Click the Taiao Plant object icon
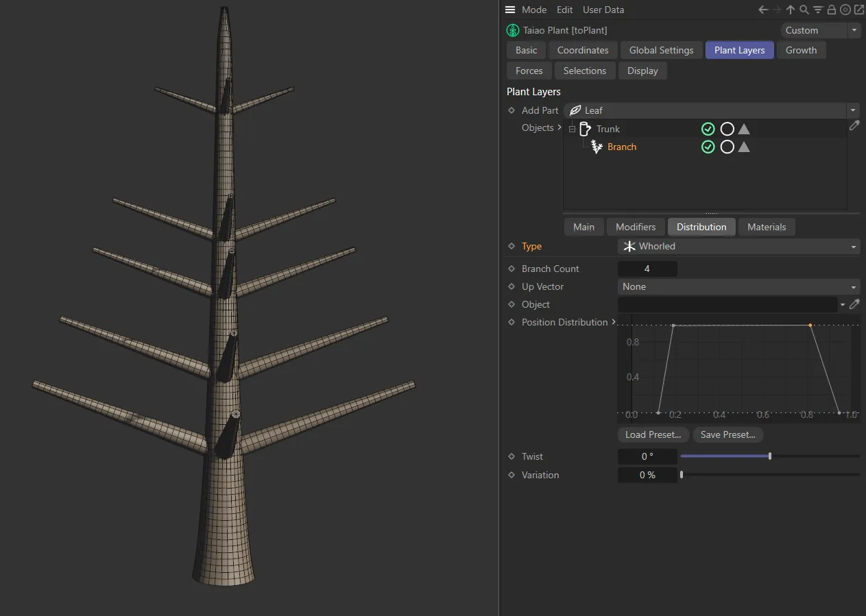This screenshot has width=866, height=616. 512,30
